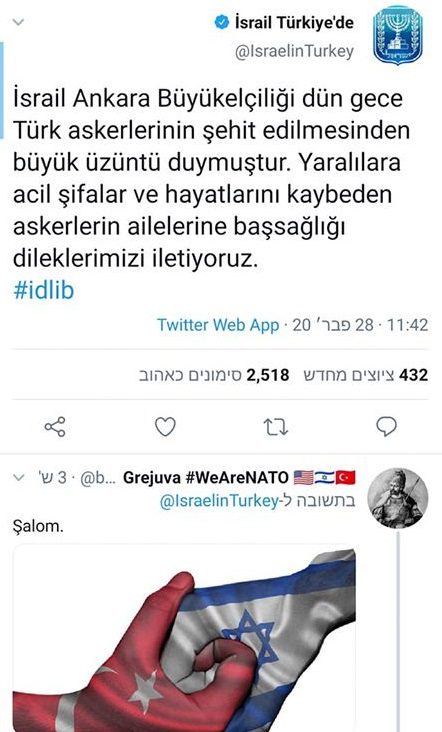Click the share icon under the tweet
This screenshot has width=442, height=732.
point(55,427)
